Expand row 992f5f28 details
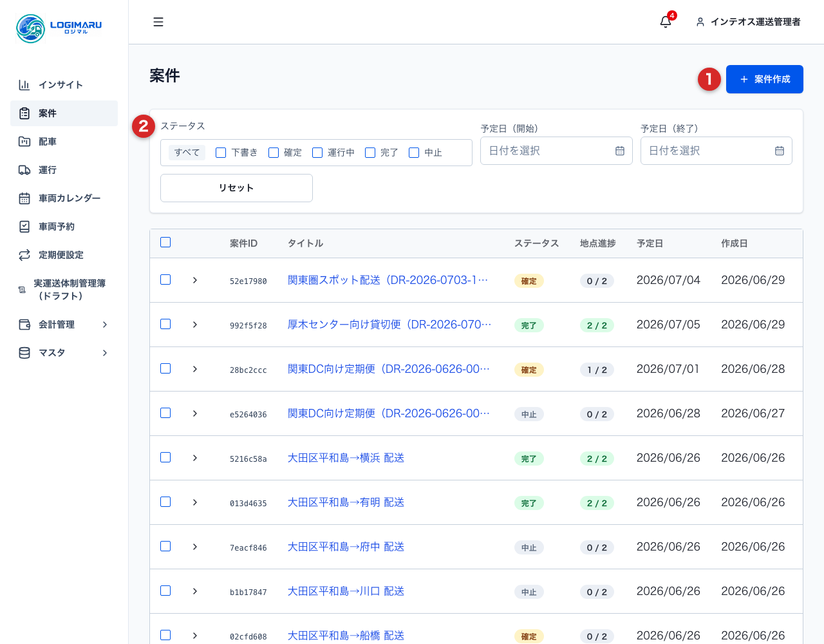The image size is (824, 644). tap(195, 325)
